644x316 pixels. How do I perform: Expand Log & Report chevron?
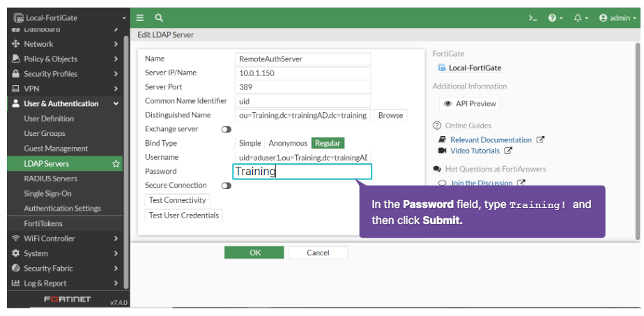tap(116, 283)
